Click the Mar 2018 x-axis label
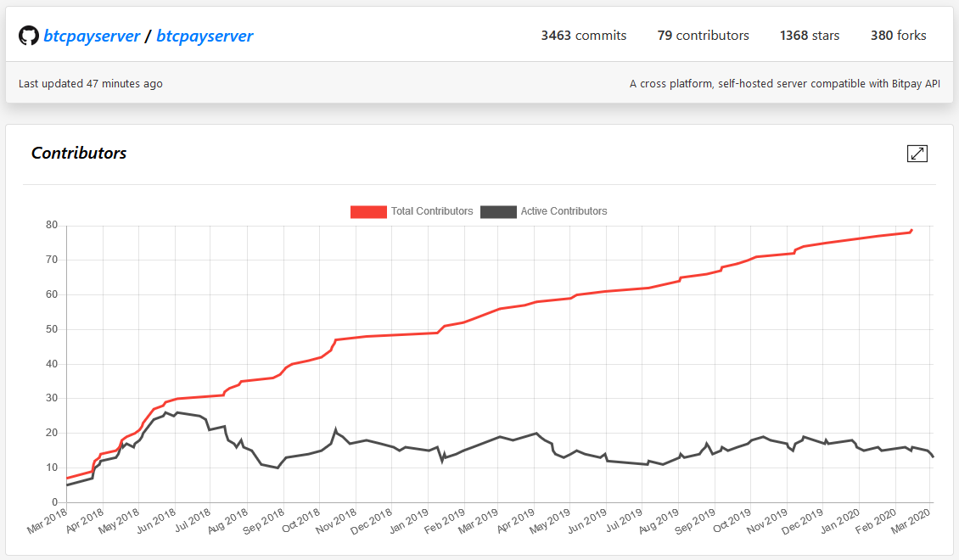 pos(48,520)
